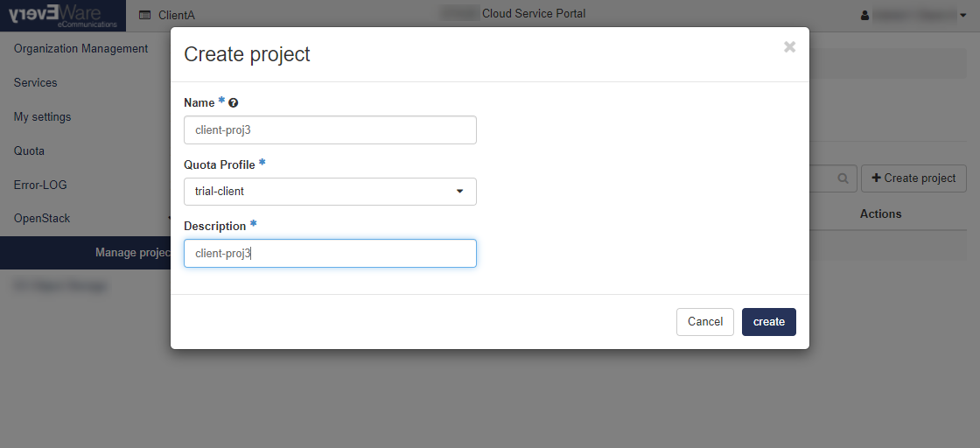Open Organization Management in the sidebar
This screenshot has height=448, width=980.
(x=80, y=48)
